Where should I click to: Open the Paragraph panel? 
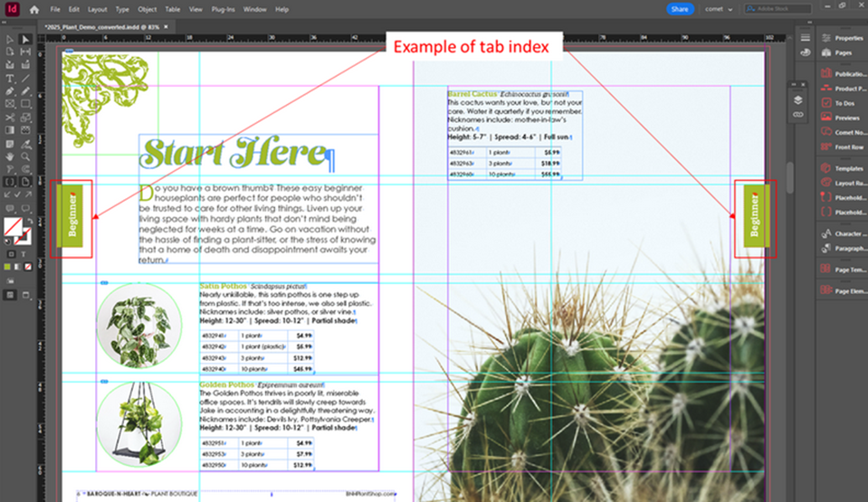coord(843,249)
